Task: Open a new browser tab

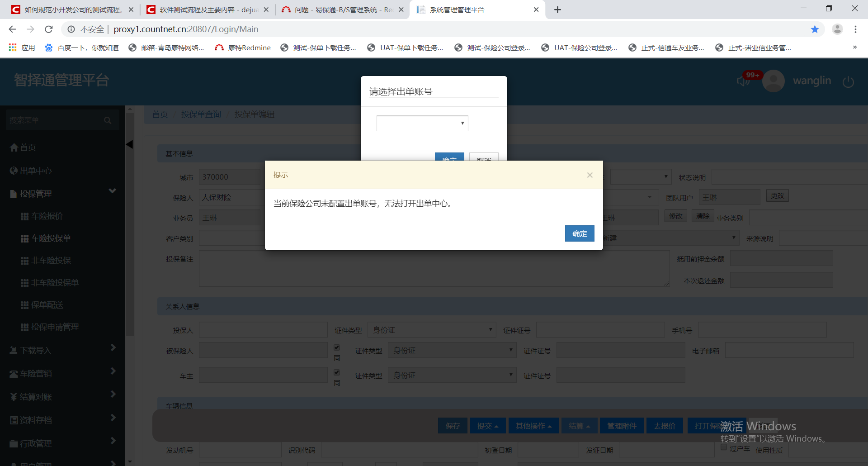Action: (557, 10)
